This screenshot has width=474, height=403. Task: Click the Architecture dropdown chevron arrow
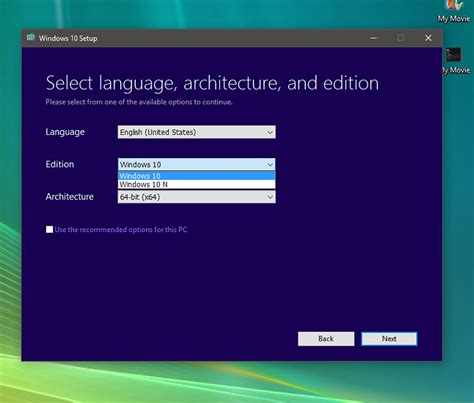click(x=270, y=197)
